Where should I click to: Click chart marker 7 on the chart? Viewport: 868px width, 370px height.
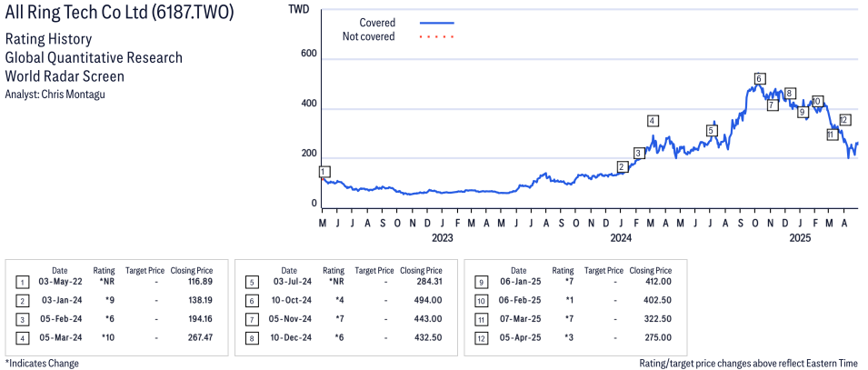[x=773, y=105]
